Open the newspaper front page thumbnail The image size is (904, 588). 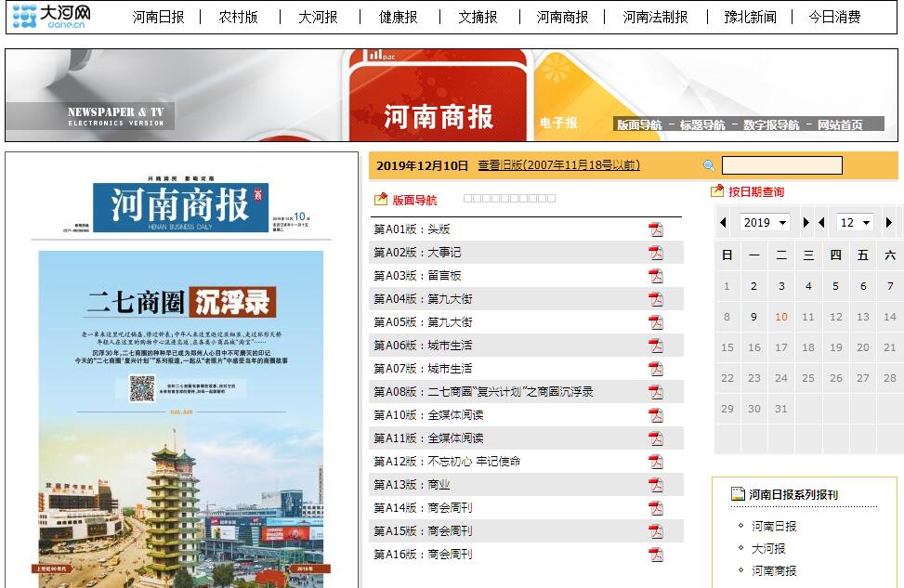coord(181,372)
